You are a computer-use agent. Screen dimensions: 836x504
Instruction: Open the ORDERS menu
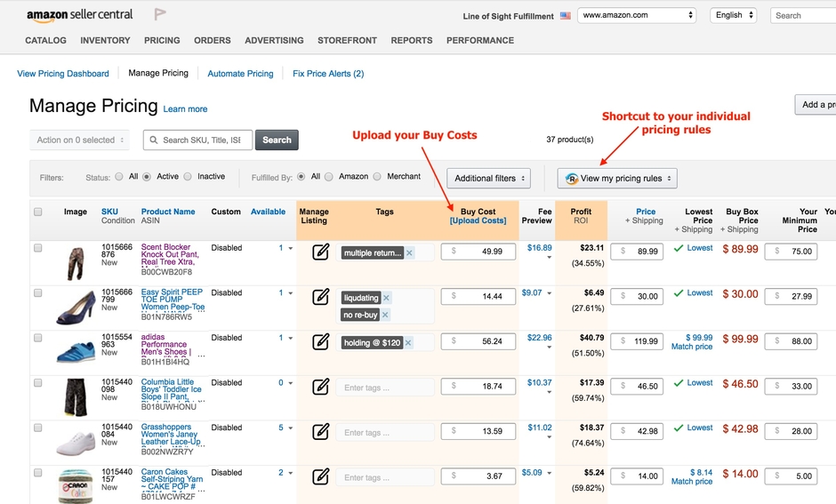[x=213, y=41]
